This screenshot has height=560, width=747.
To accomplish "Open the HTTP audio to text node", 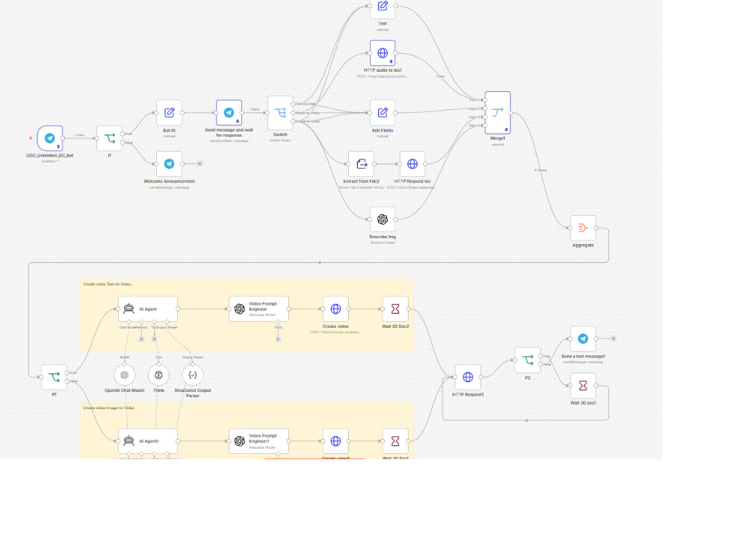I will pos(382,53).
